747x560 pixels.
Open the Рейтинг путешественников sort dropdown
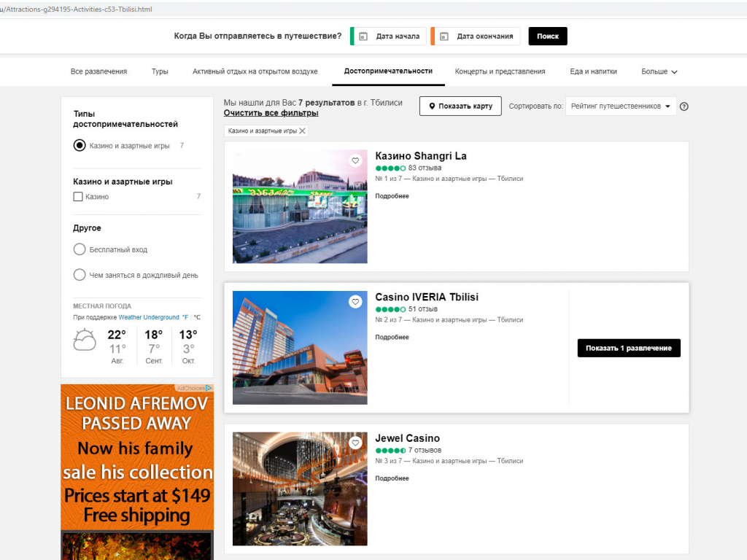(x=620, y=106)
